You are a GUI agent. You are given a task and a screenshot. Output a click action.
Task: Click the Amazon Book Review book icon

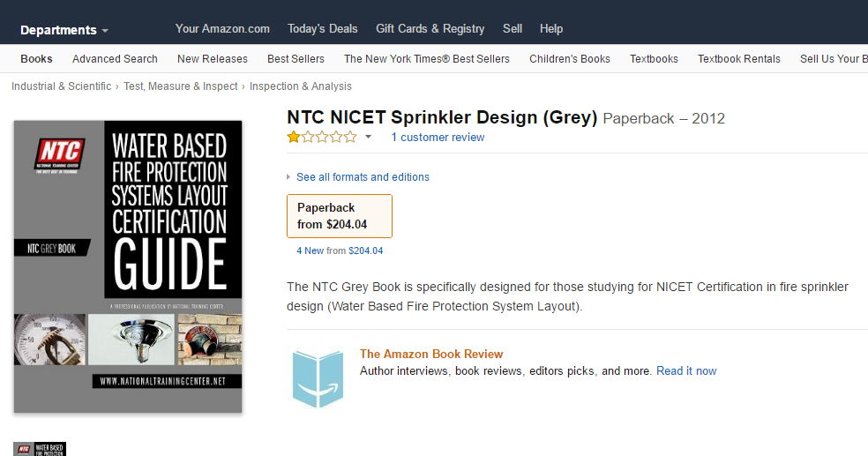[318, 378]
